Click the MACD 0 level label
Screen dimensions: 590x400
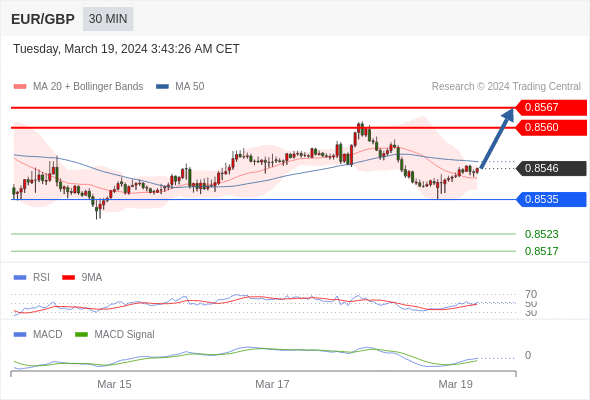(528, 355)
